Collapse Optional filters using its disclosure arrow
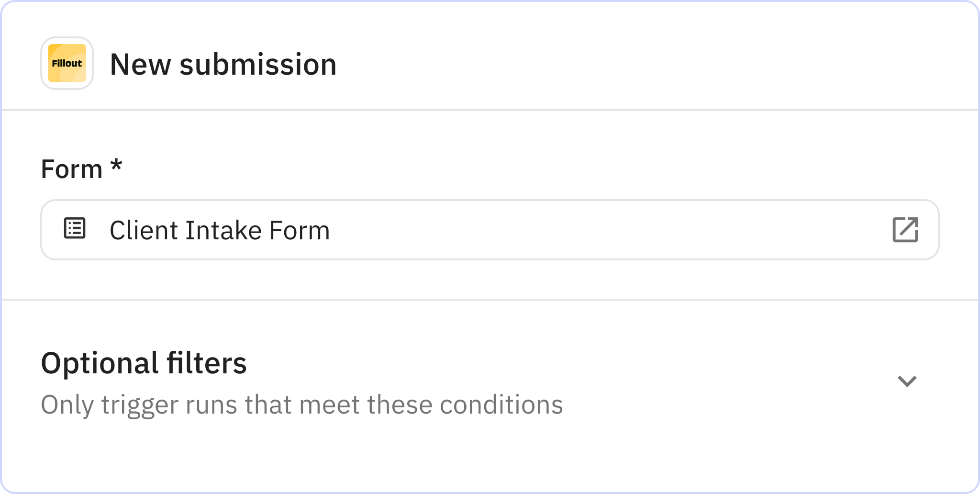This screenshot has width=980, height=494. tap(907, 381)
